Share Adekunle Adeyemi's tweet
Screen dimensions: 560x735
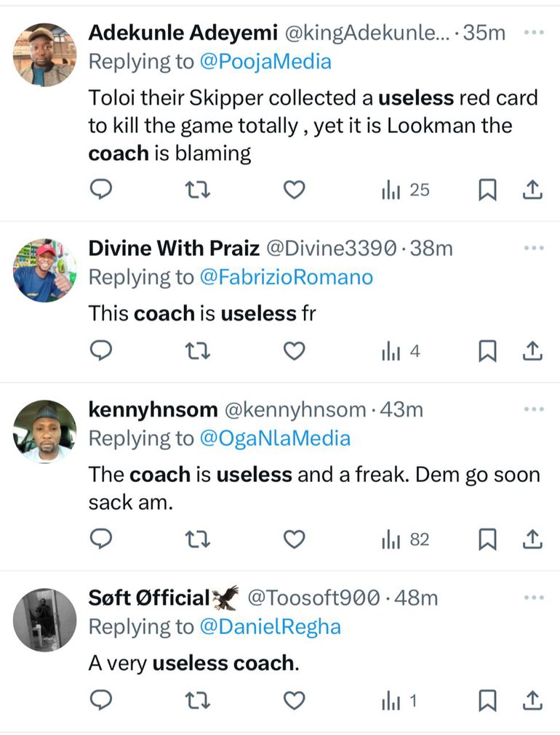532,190
